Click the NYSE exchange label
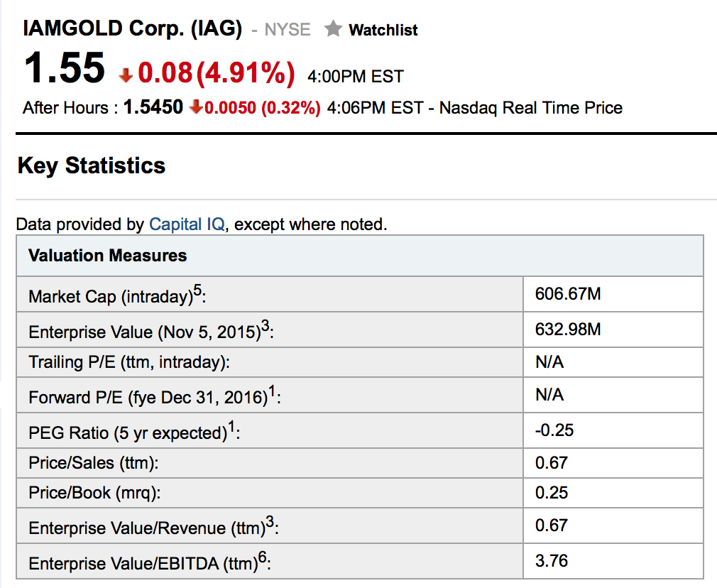This screenshot has width=717, height=588. pos(288,30)
